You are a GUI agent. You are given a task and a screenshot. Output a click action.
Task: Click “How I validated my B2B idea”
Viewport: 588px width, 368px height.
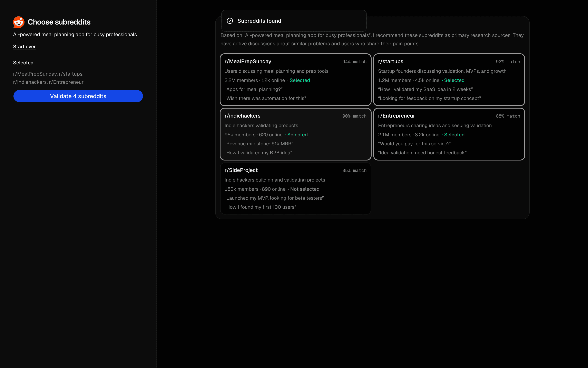[x=258, y=153]
